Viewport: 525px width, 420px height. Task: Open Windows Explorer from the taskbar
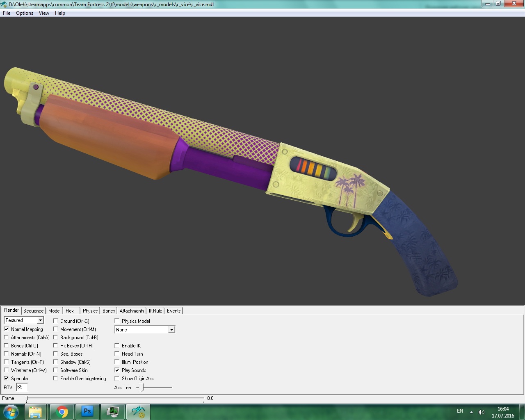tap(36, 412)
